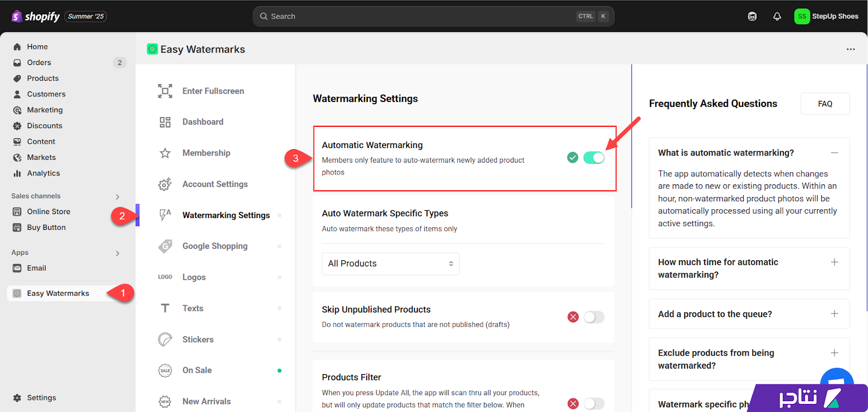Image resolution: width=868 pixels, height=412 pixels.
Task: Click the New Arrivals badge icon
Action: click(165, 402)
